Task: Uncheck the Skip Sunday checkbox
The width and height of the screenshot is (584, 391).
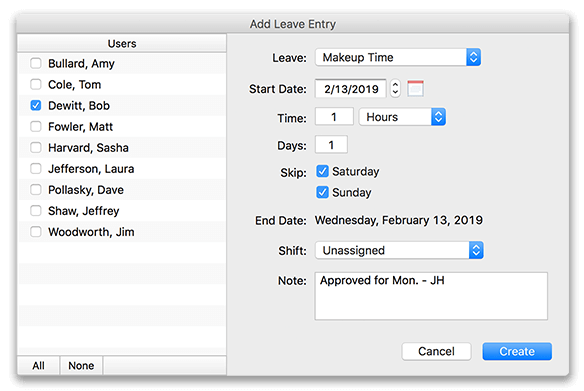Action: point(322,192)
